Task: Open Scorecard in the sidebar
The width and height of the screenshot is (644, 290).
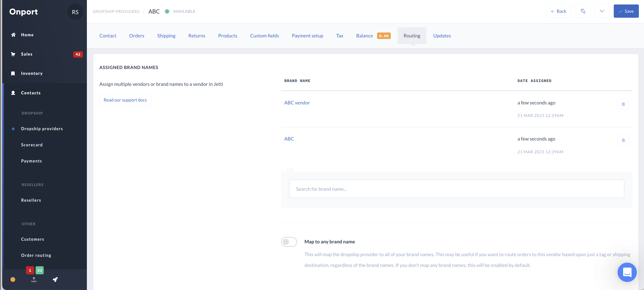Action: [32, 145]
